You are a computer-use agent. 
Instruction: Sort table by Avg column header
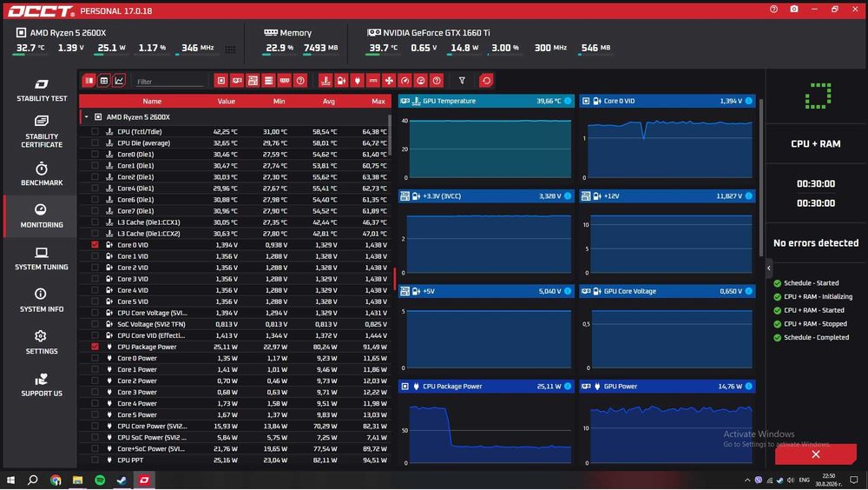[329, 102]
